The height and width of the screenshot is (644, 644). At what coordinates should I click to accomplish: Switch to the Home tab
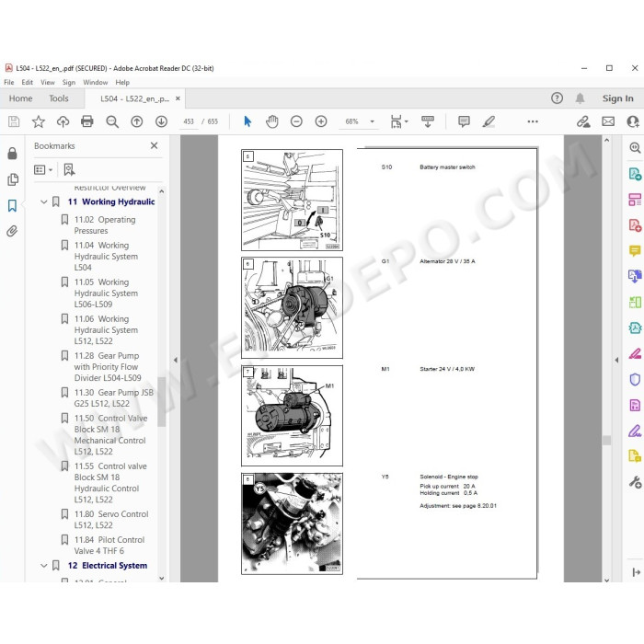tap(20, 98)
